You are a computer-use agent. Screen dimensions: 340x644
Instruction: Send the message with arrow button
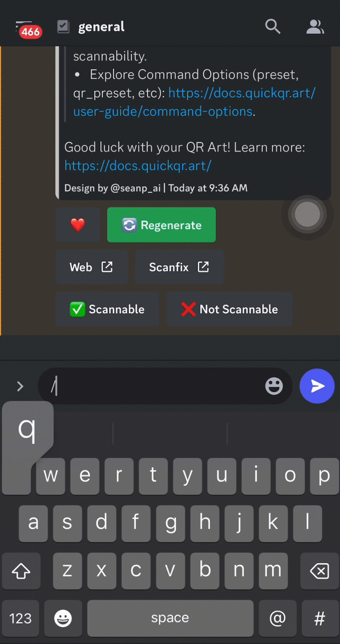(x=317, y=386)
